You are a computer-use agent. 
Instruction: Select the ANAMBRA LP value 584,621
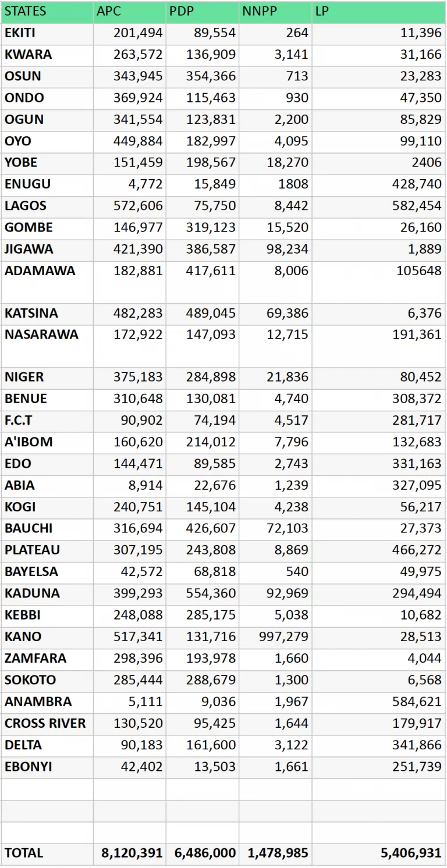[x=378, y=702]
